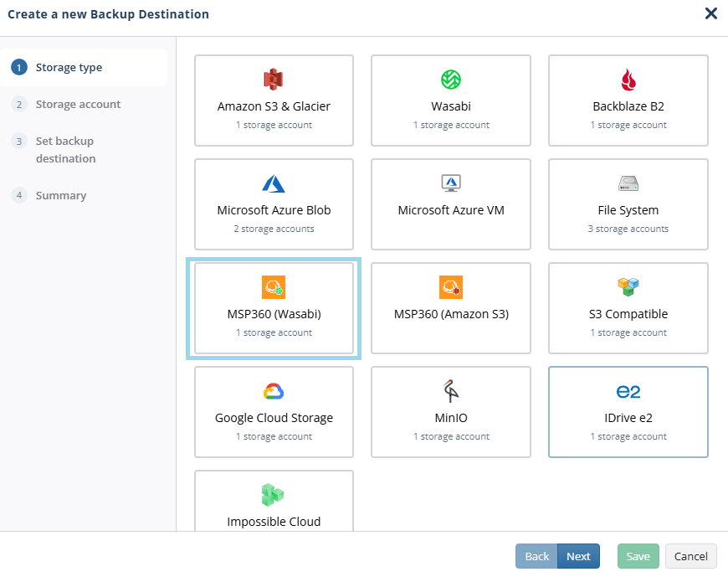Choose the Wasabi storage label
This screenshot has width=728, height=577.
pyautogui.click(x=451, y=106)
